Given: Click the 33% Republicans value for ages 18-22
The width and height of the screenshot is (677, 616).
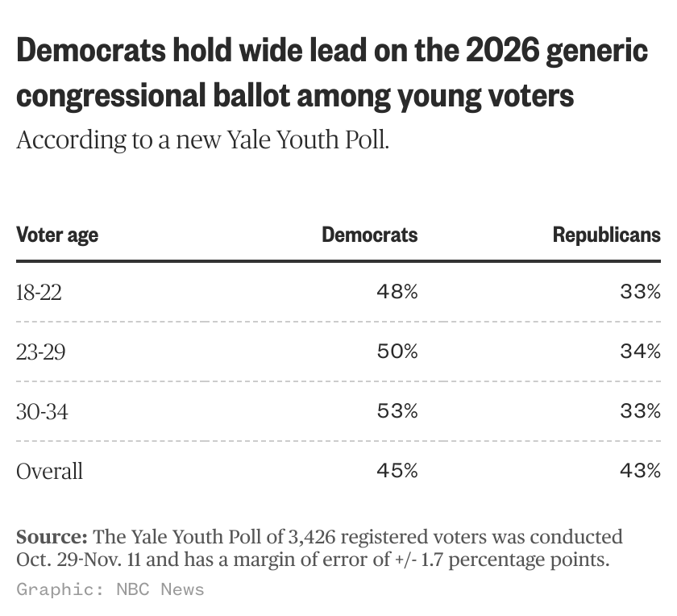Looking at the screenshot, I should click(x=640, y=292).
